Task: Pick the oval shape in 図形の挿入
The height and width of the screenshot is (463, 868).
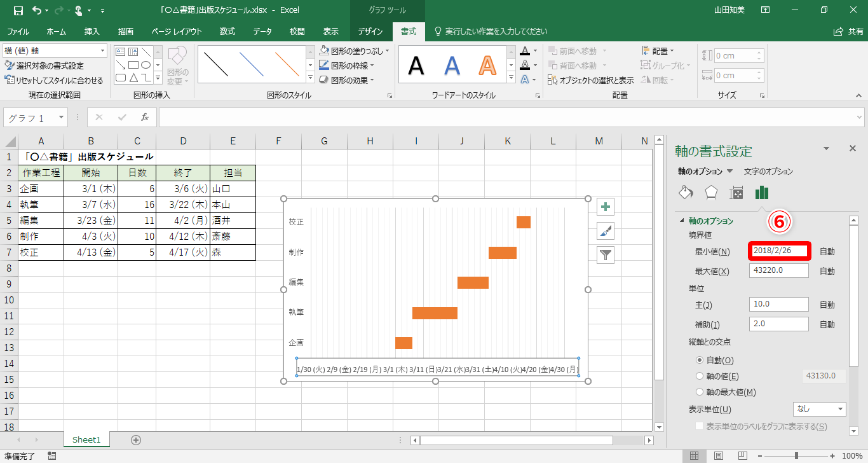Action: coord(146,65)
